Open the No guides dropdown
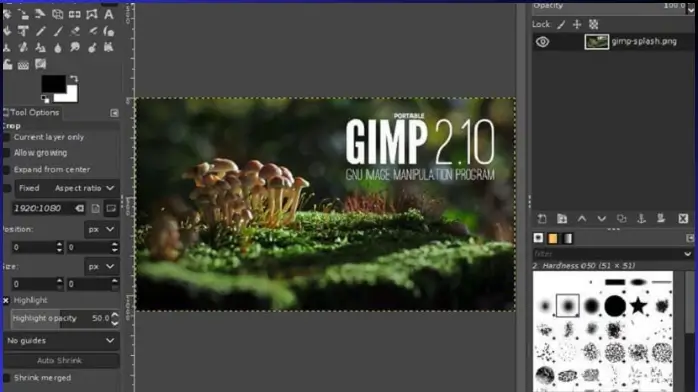This screenshot has width=698, height=392. (61, 341)
